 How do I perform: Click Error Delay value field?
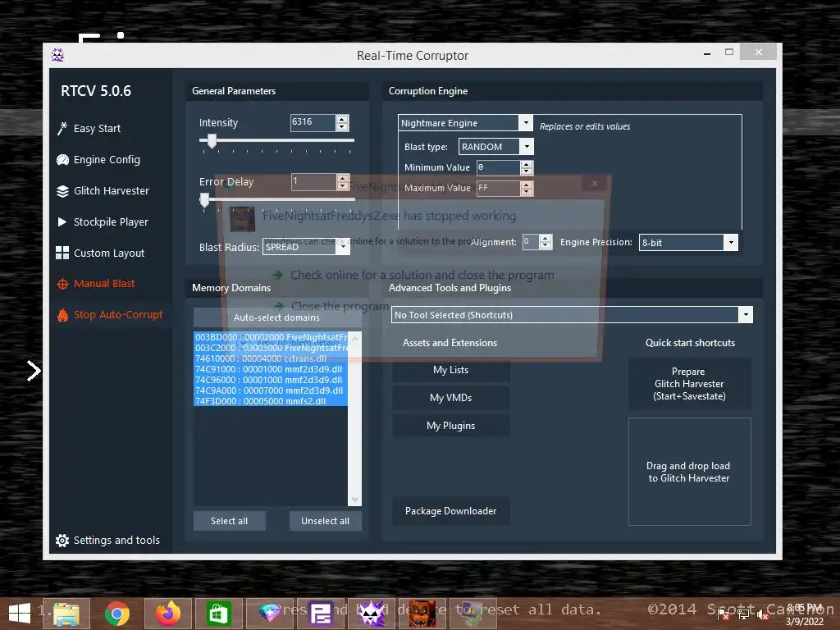(x=313, y=182)
